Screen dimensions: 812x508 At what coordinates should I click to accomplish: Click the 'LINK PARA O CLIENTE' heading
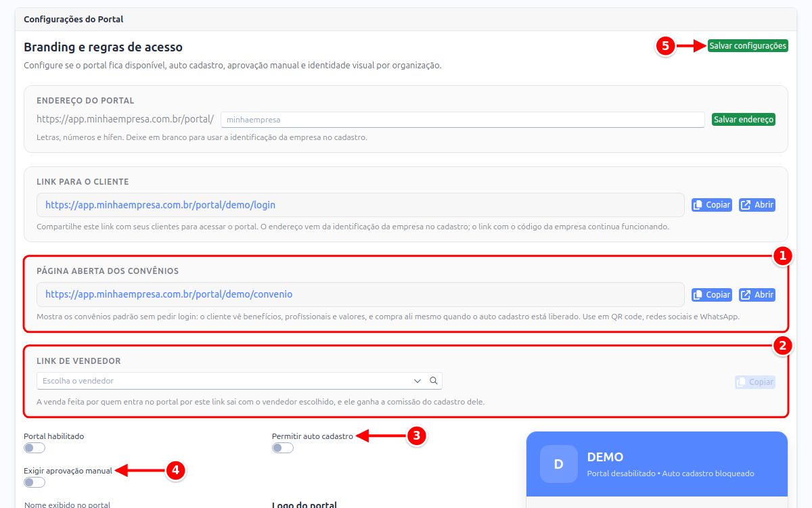[83, 182]
